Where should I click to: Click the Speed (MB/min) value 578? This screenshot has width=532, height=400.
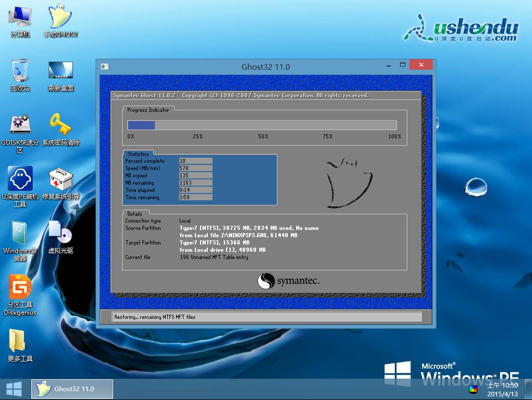[196, 168]
